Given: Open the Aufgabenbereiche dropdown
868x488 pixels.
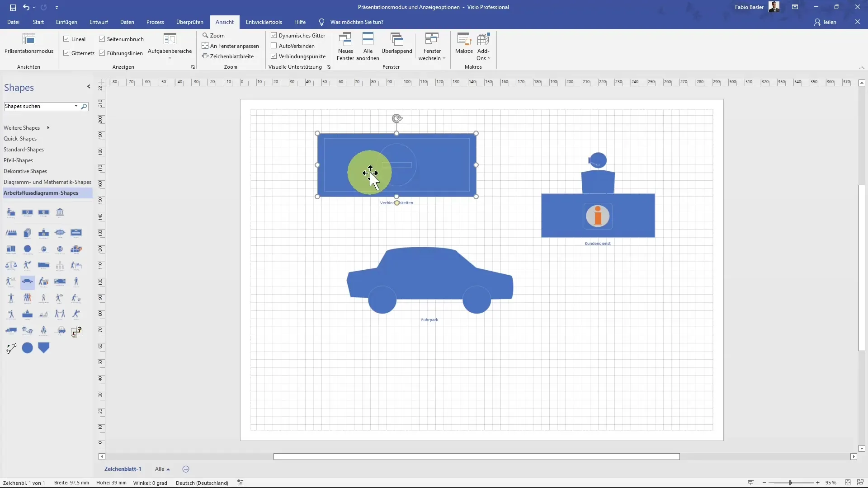Looking at the screenshot, I should coord(170,47).
